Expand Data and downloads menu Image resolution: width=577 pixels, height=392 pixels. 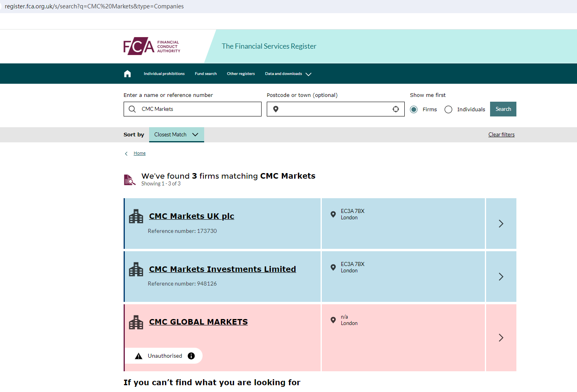point(288,74)
